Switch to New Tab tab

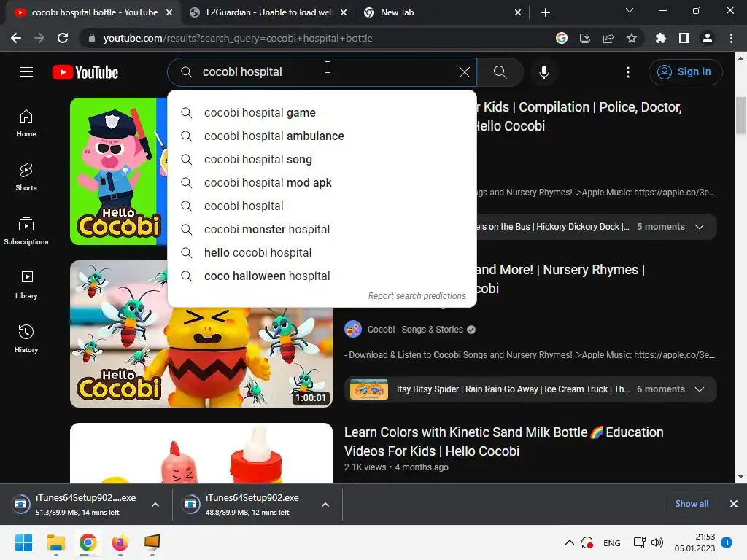441,12
